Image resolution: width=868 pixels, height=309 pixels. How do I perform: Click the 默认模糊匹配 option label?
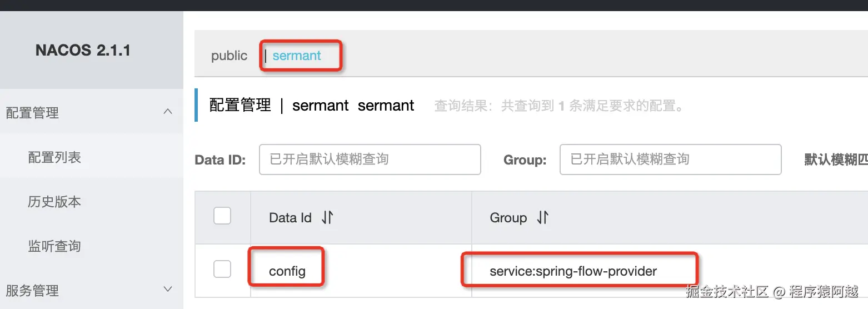[836, 160]
